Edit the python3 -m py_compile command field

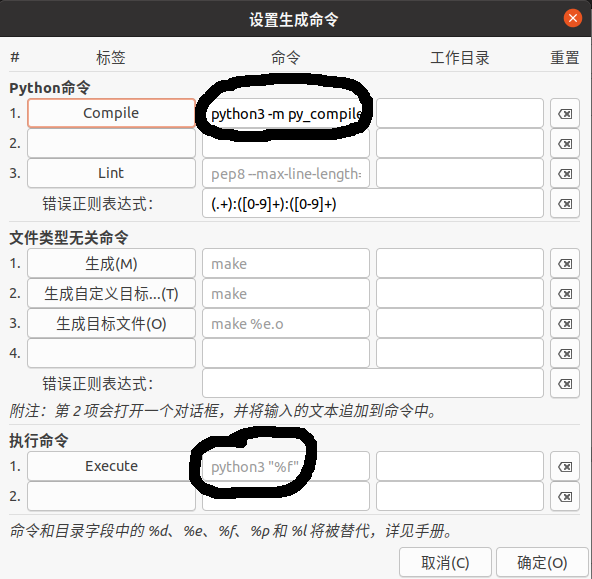click(x=286, y=113)
